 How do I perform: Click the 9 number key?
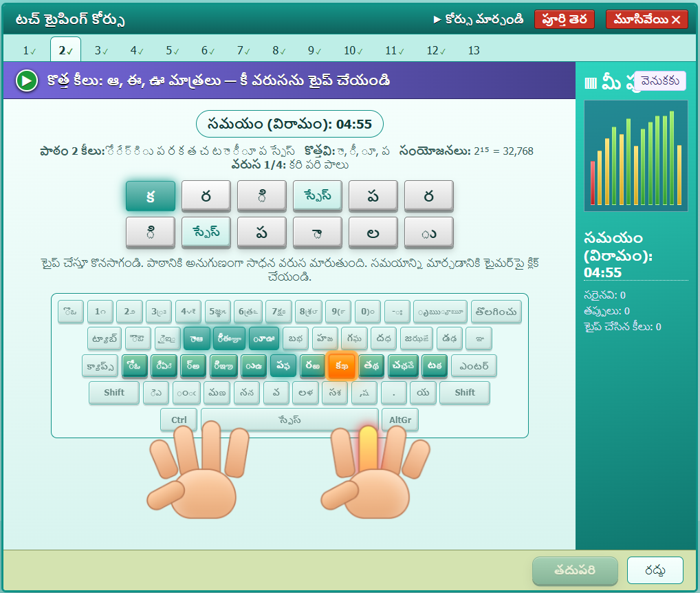[x=338, y=312]
